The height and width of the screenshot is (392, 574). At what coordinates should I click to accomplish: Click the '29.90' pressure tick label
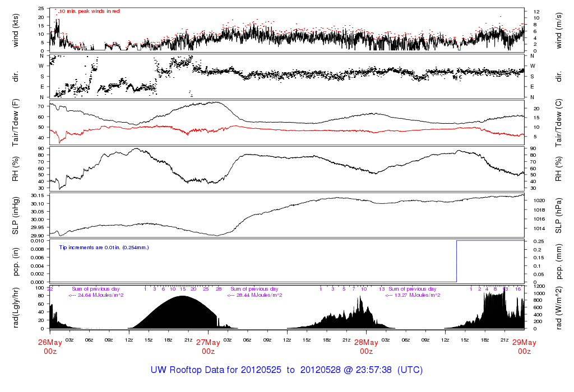point(38,236)
